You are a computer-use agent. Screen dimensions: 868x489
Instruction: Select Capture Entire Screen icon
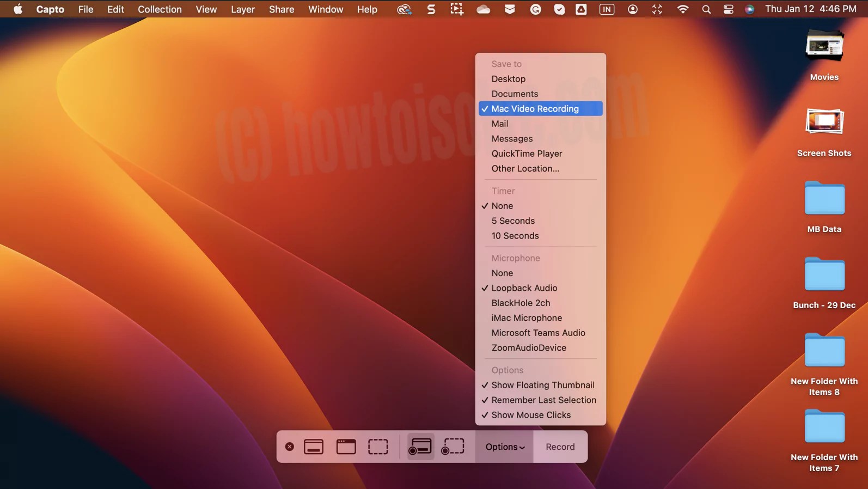[314, 447]
